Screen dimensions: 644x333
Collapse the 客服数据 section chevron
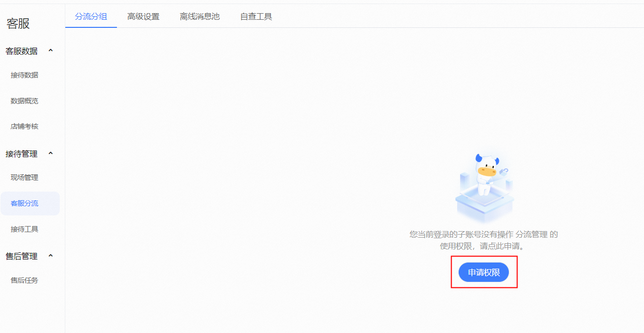click(x=51, y=51)
